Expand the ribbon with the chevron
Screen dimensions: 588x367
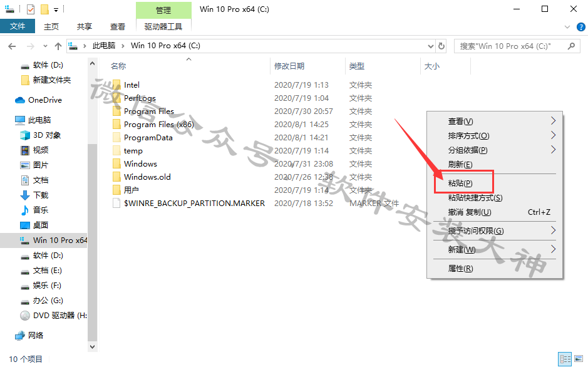[567, 26]
